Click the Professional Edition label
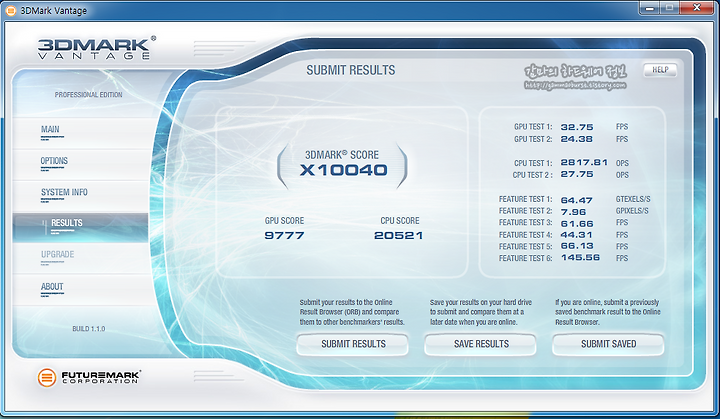The height and width of the screenshot is (419, 720). [88, 95]
